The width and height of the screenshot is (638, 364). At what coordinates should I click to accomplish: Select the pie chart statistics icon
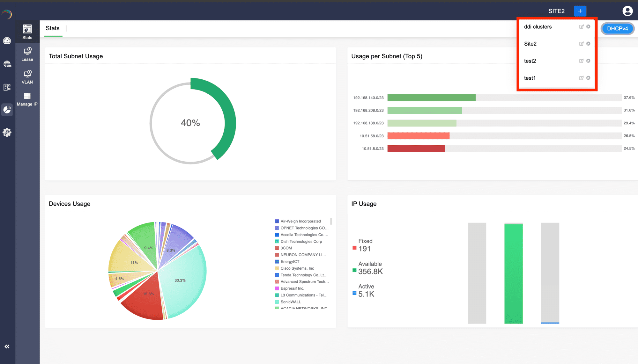click(x=7, y=110)
